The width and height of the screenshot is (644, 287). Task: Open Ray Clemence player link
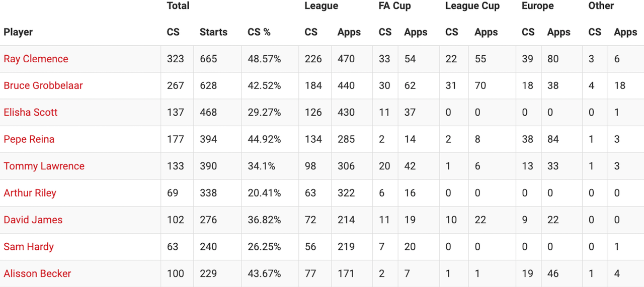pyautogui.click(x=36, y=59)
